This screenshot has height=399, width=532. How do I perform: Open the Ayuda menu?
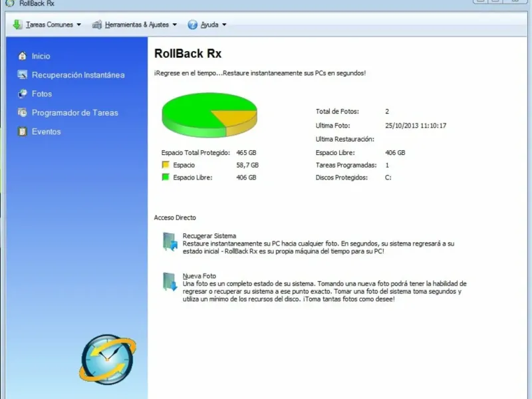tap(209, 25)
